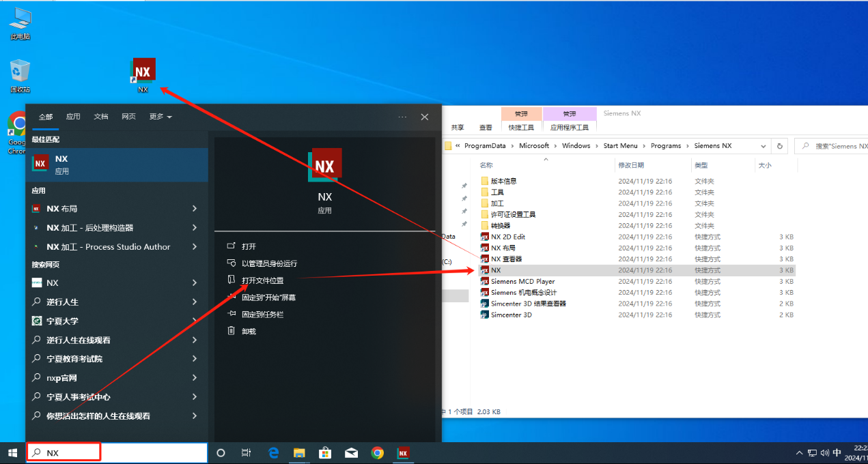Viewport: 868px width, 464px height.
Task: Switch to File Explorer on the taskbar
Action: (x=299, y=452)
